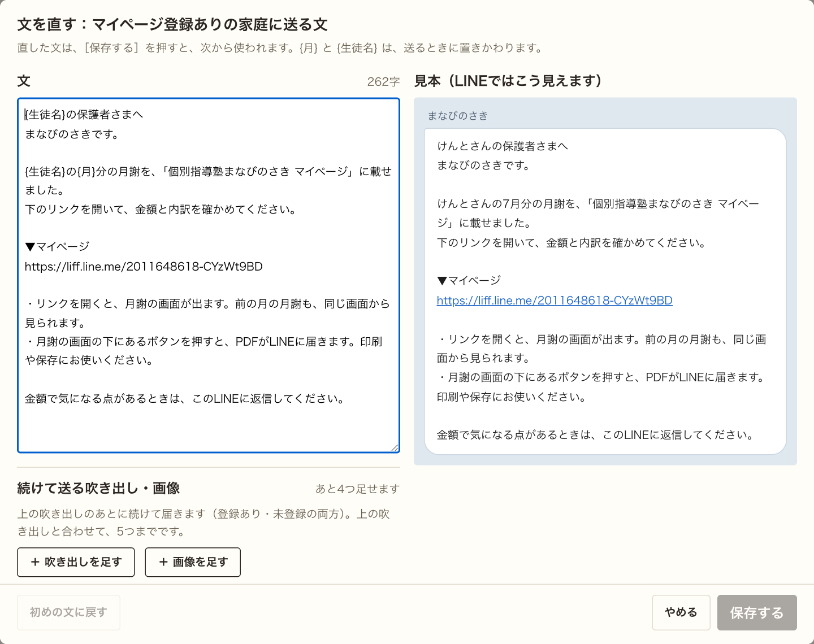
Task: Click the 吹き出しを足す button
Action: tap(76, 562)
